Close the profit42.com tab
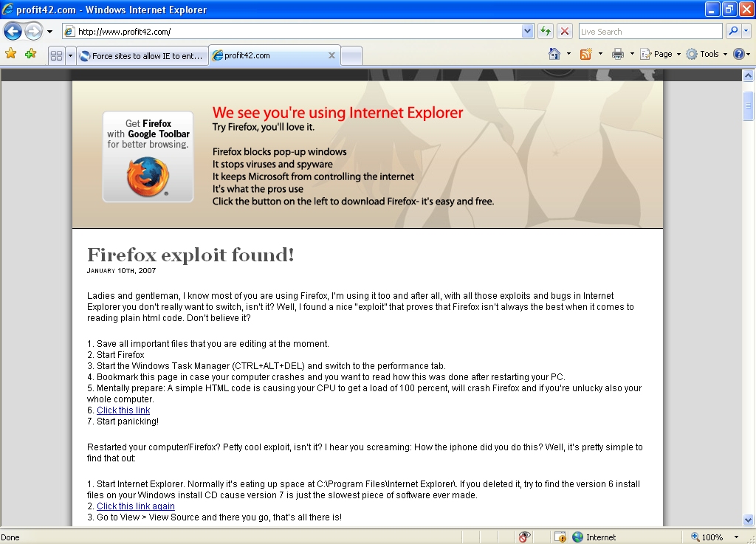The image size is (756, 544). (331, 55)
